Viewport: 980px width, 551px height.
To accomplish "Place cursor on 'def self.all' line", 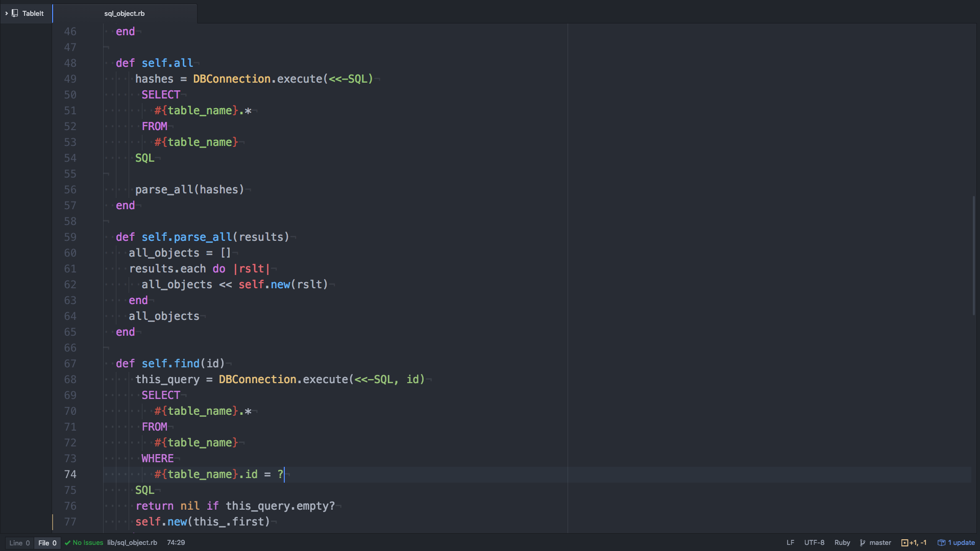I will pyautogui.click(x=154, y=63).
